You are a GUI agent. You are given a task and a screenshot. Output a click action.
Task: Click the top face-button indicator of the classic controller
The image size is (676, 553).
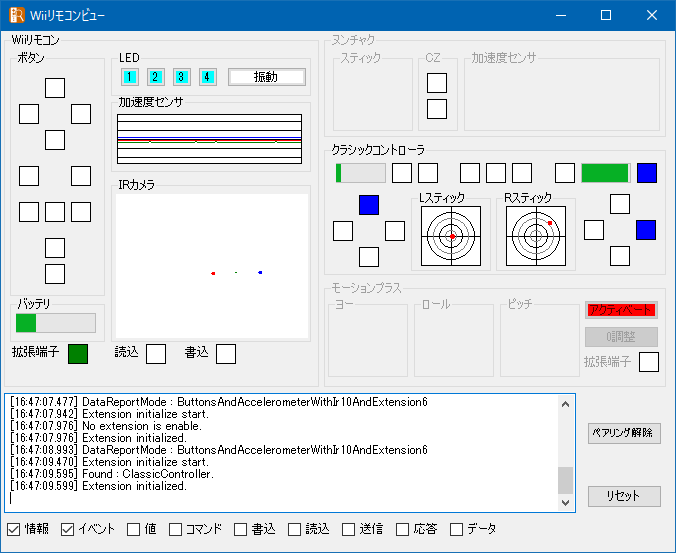(620, 204)
